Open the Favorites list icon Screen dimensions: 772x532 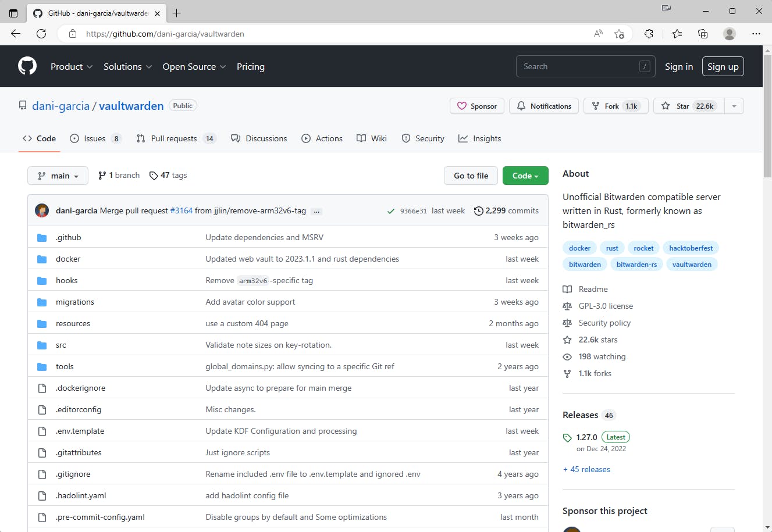(x=677, y=34)
